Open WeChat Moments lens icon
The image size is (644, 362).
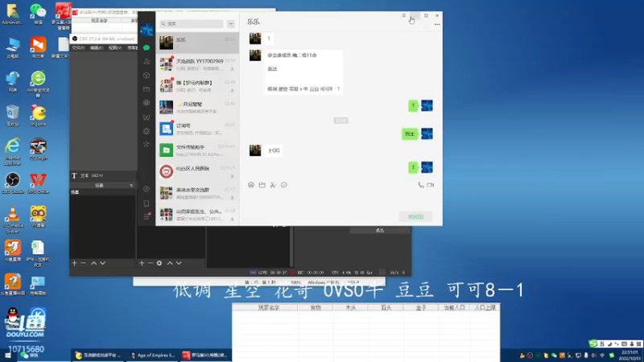click(147, 103)
